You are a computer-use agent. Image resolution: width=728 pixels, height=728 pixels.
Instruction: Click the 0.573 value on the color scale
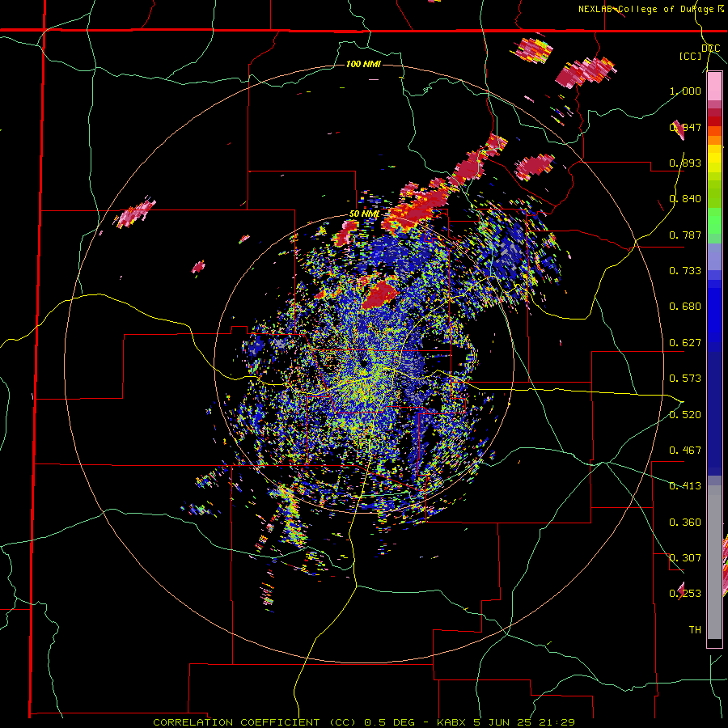[685, 379]
